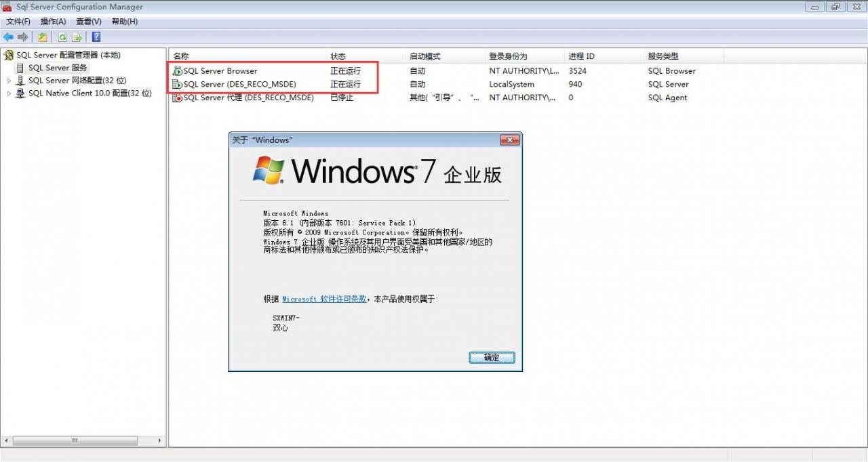Screen dimensions: 868x462
Task: Expand the SQL Native Client 10.0 配置 node
Action: tap(9, 93)
